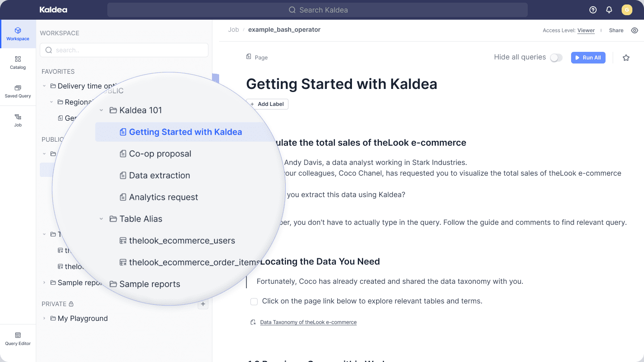Open the Data extraction page
The width and height of the screenshot is (644, 362).
click(155, 175)
